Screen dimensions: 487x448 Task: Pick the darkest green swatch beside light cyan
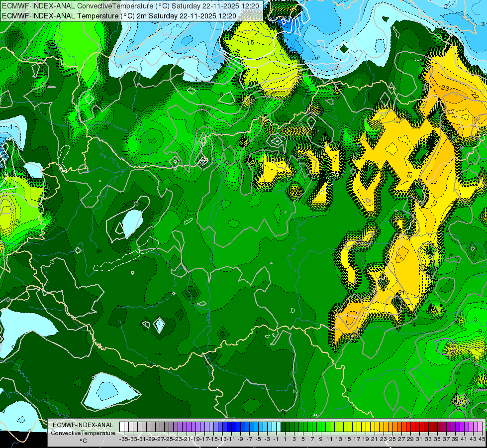tap(283, 427)
